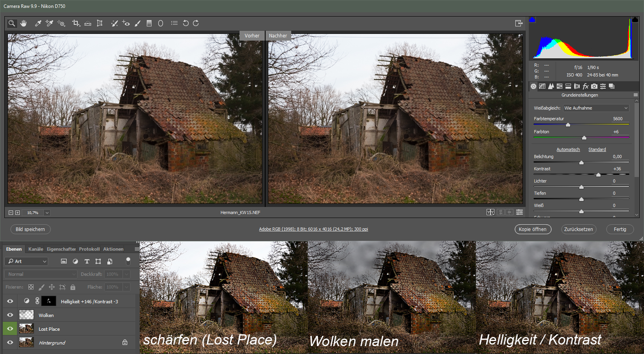Viewport: 644px width, 354px height.
Task: Adjust the Farbtemperatur slider
Action: (x=568, y=125)
